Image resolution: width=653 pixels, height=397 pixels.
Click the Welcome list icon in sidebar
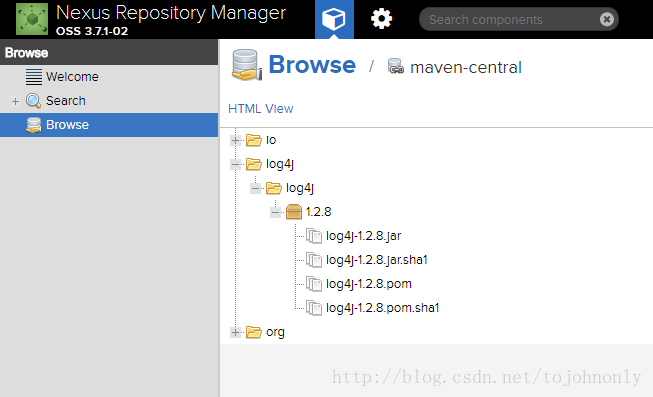coord(34,77)
